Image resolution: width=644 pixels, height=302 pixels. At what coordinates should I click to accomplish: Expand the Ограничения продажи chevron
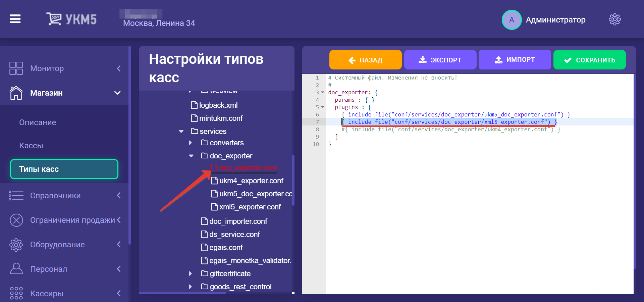119,220
